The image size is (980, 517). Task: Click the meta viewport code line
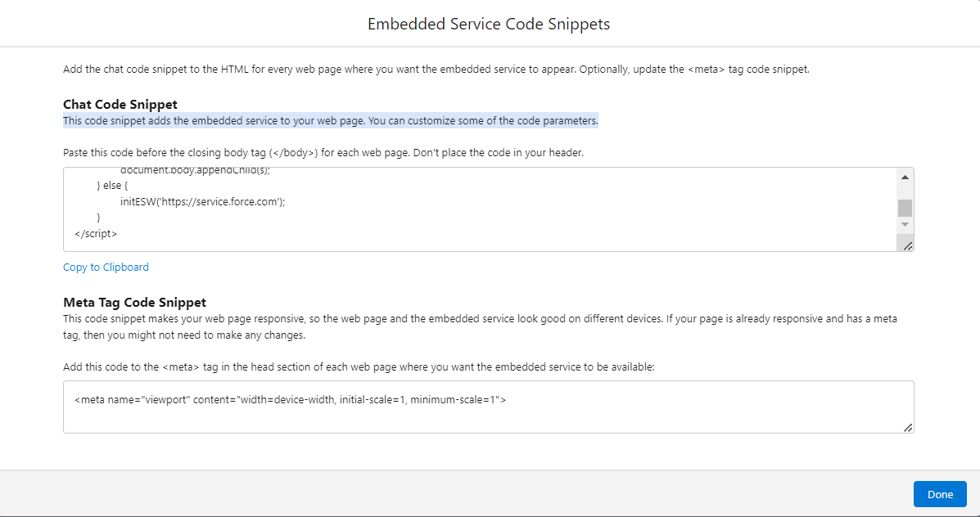point(290,400)
